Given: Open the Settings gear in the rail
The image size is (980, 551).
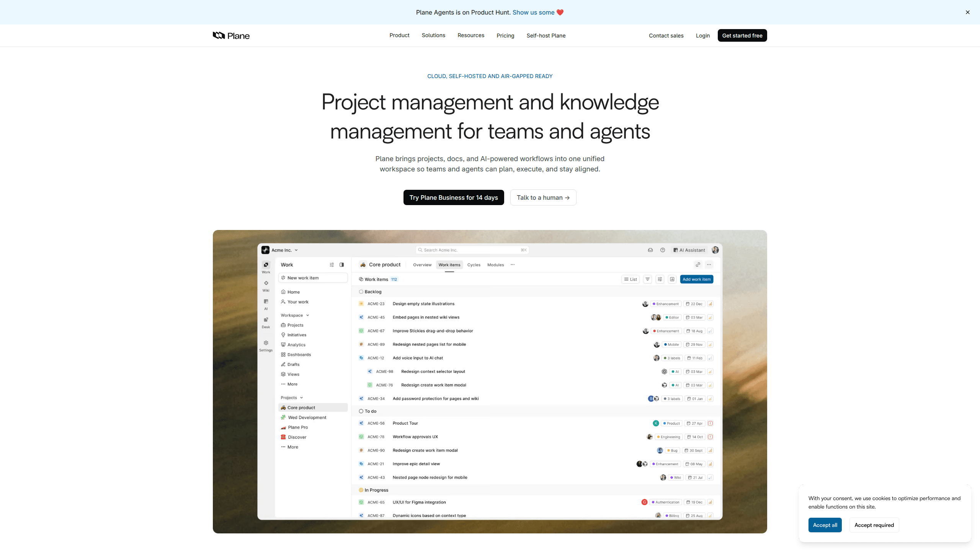Looking at the screenshot, I should pyautogui.click(x=266, y=343).
